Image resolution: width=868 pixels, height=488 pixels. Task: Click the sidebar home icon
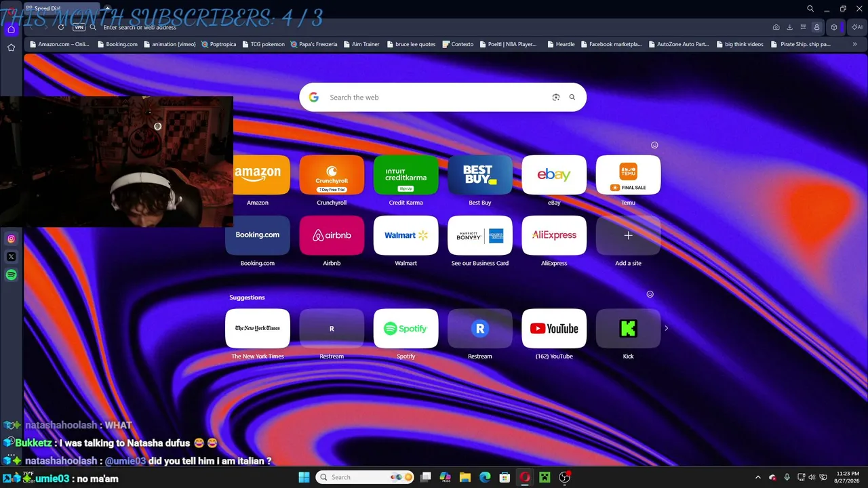(x=11, y=29)
